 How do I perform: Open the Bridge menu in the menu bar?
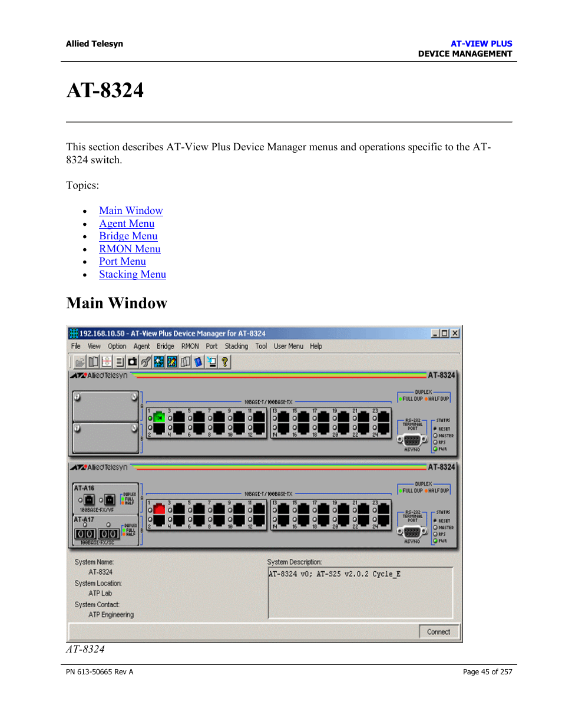[x=166, y=347]
